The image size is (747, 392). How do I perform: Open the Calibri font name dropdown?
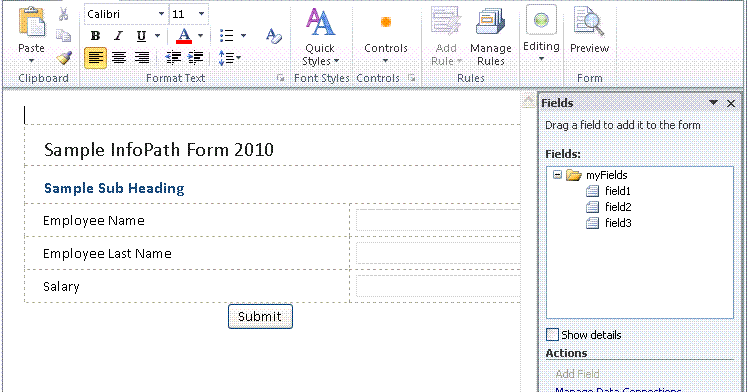point(162,14)
